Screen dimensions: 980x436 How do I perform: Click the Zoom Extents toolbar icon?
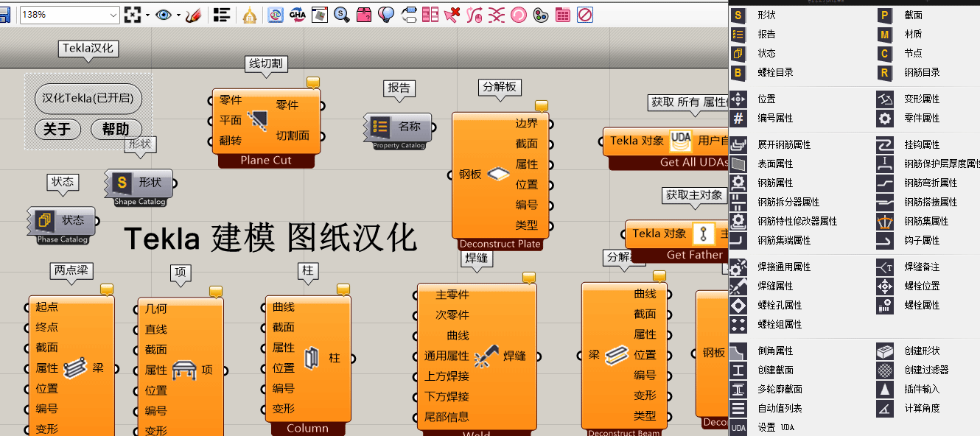point(133,14)
